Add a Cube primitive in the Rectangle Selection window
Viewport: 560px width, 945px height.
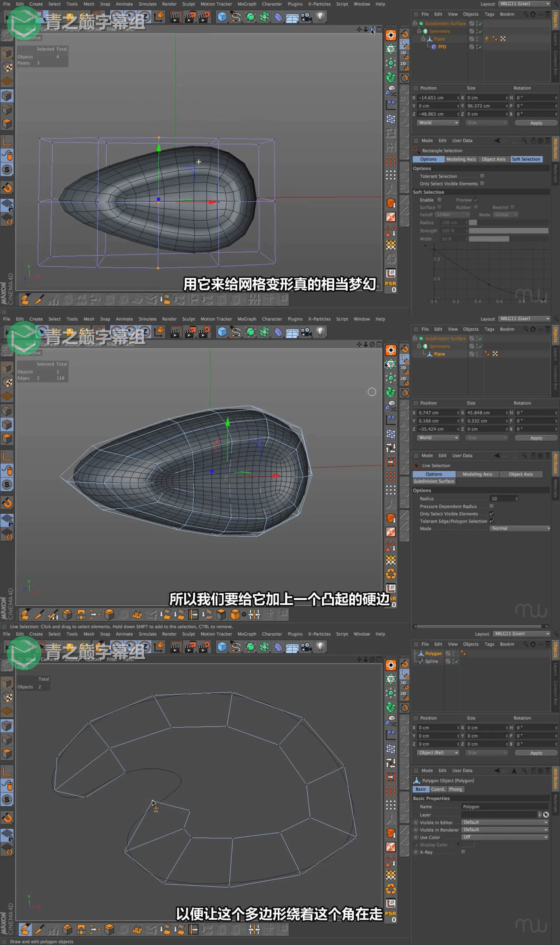(222, 17)
